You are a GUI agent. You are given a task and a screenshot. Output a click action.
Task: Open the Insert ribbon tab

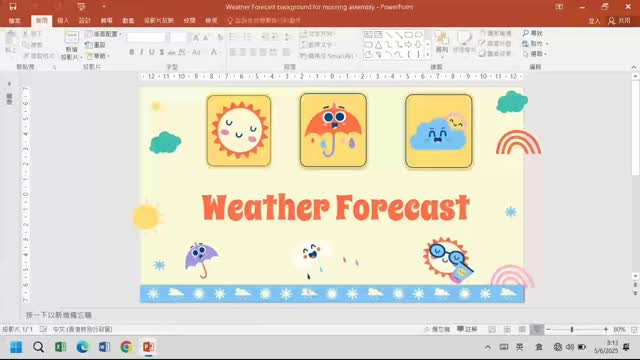pos(63,20)
